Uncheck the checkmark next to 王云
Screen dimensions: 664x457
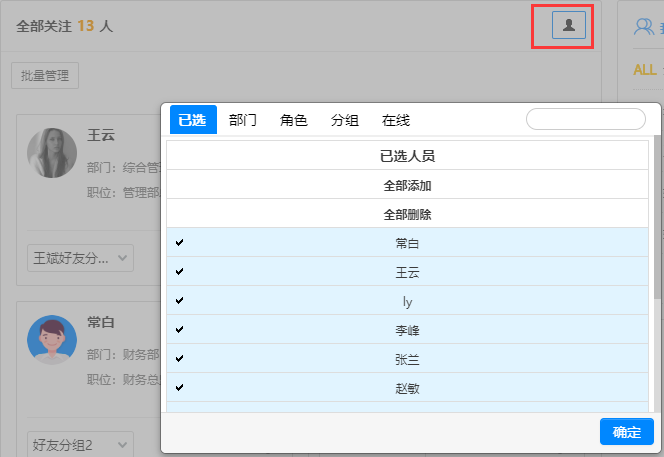tap(180, 272)
